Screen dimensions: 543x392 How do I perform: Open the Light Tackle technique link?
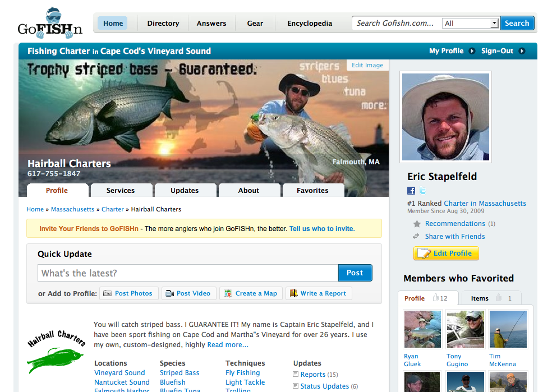tap(245, 382)
